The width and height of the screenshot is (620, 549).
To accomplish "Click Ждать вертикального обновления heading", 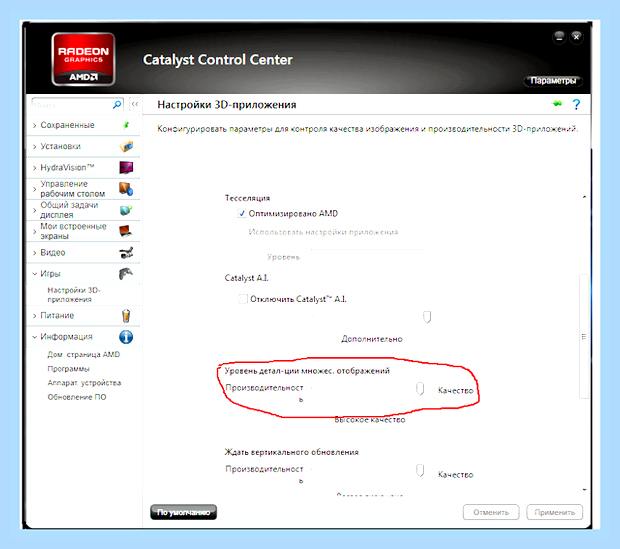I will [x=291, y=452].
